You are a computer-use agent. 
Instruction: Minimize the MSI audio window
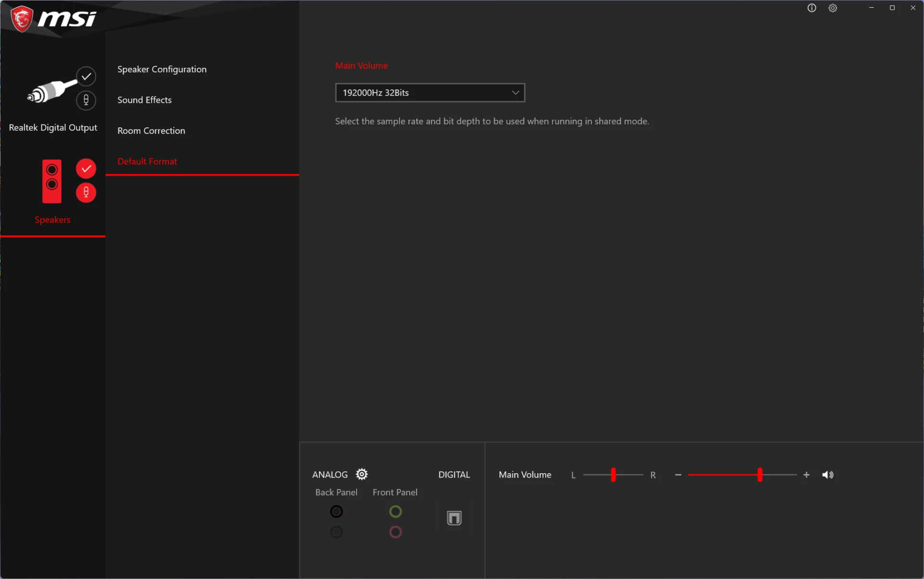tap(871, 8)
